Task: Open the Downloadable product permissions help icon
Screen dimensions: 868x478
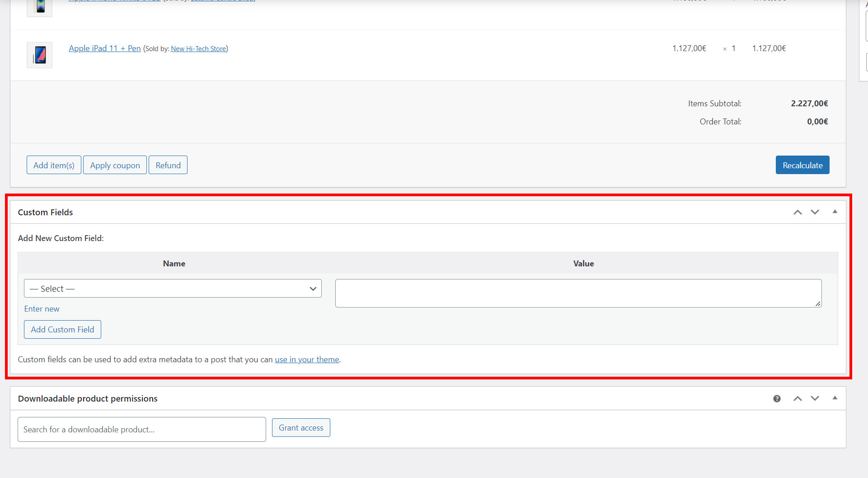Action: coord(777,398)
